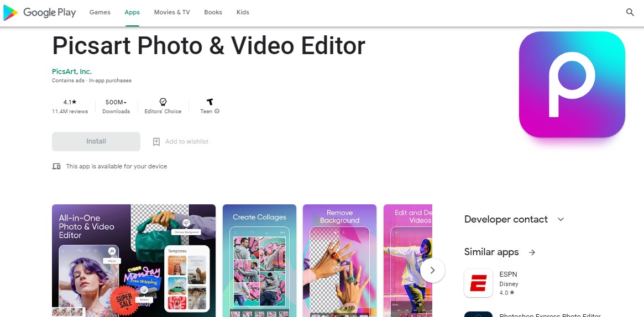
Task: Switch to Movies & TV tab
Action: pyautogui.click(x=172, y=12)
